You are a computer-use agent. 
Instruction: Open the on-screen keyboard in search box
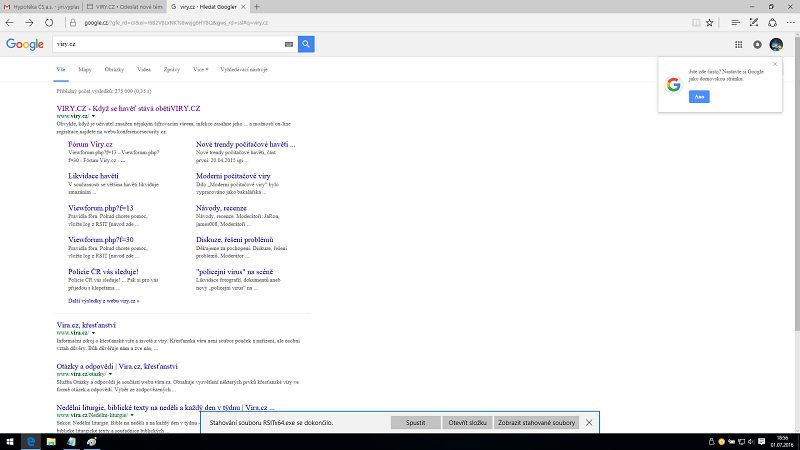pyautogui.click(x=289, y=44)
